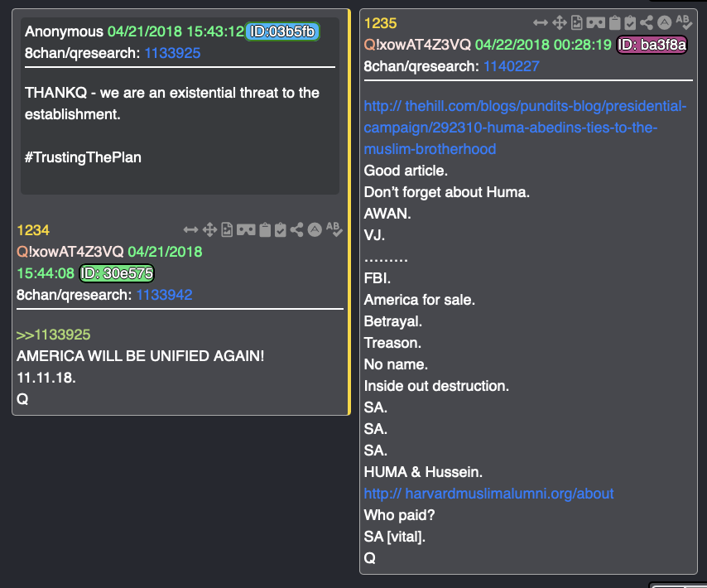Click the four-way move icon on post 1235
Image resolution: width=707 pixels, height=588 pixels.
[x=559, y=22]
